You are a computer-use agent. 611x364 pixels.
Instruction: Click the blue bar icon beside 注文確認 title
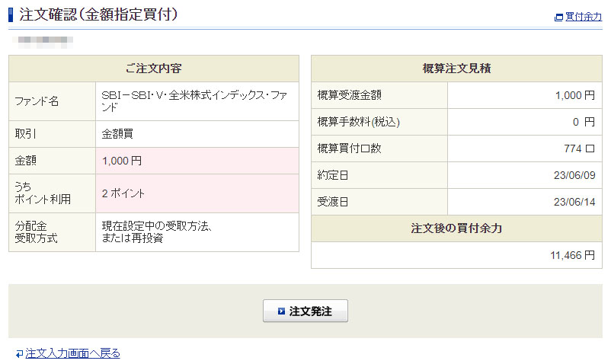click(11, 14)
